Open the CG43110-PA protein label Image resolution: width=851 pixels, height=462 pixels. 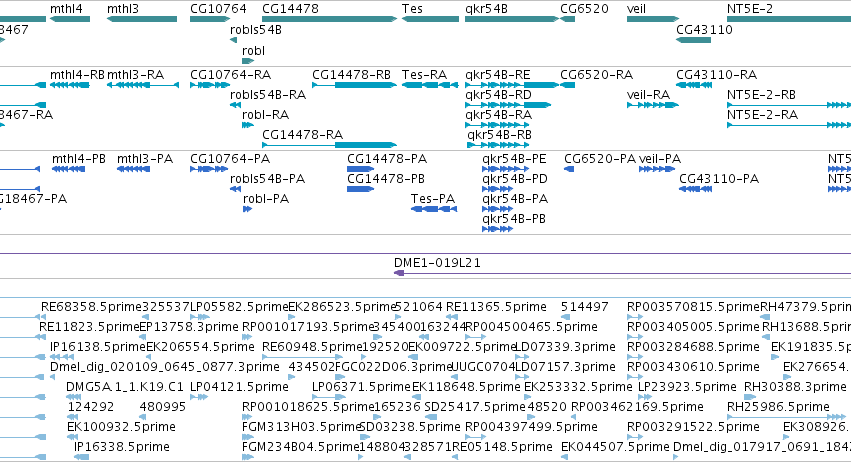click(x=719, y=179)
